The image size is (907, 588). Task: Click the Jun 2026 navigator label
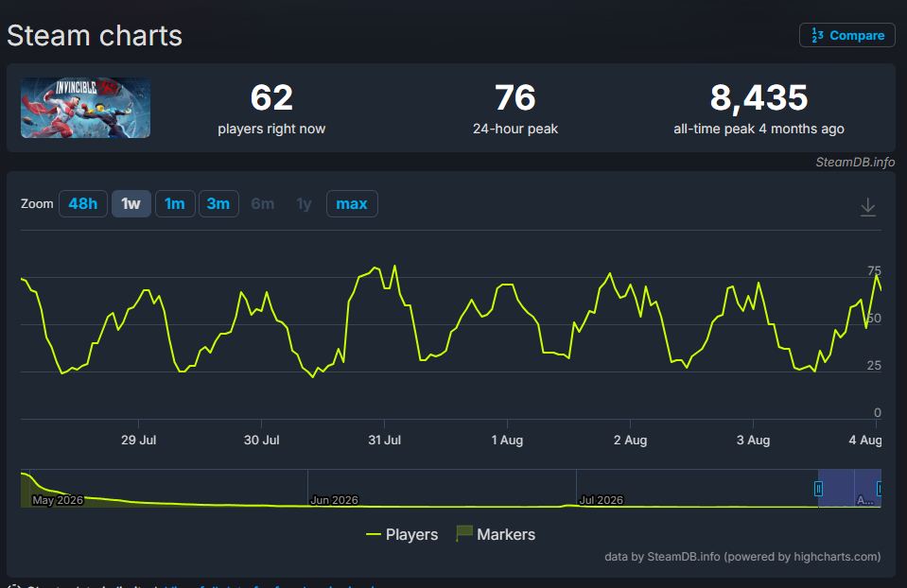pyautogui.click(x=335, y=500)
